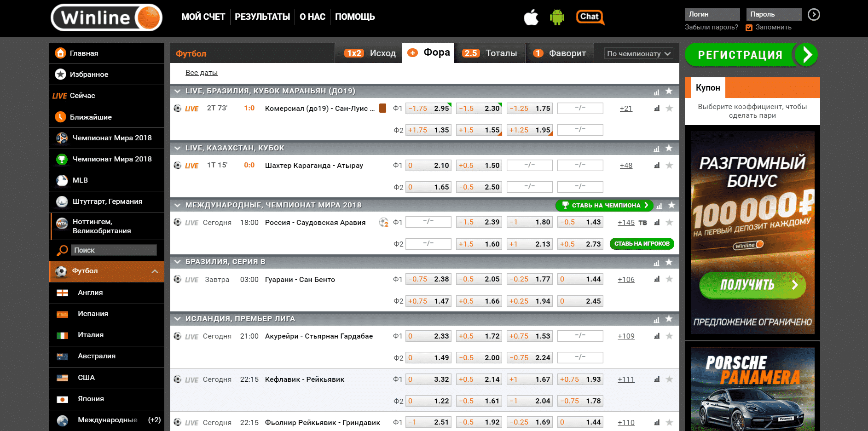Click СТАВЬ НА ЧЕМПИОНА button

pos(605,205)
